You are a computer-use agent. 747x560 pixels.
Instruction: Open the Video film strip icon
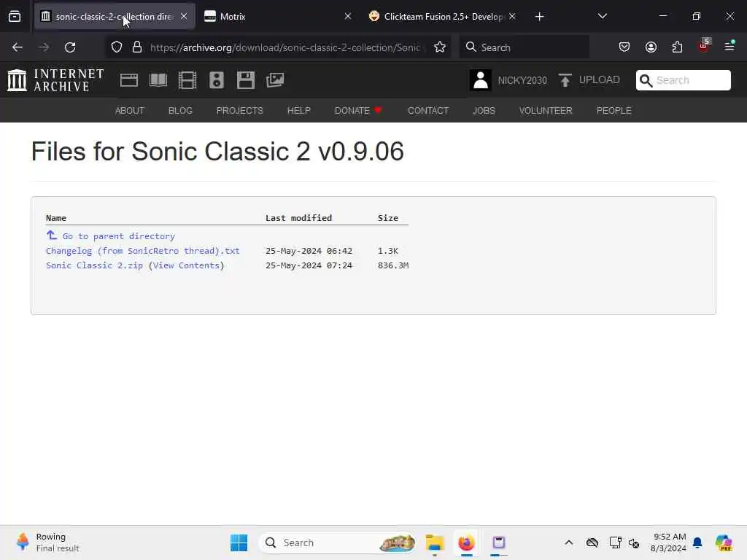tap(187, 80)
